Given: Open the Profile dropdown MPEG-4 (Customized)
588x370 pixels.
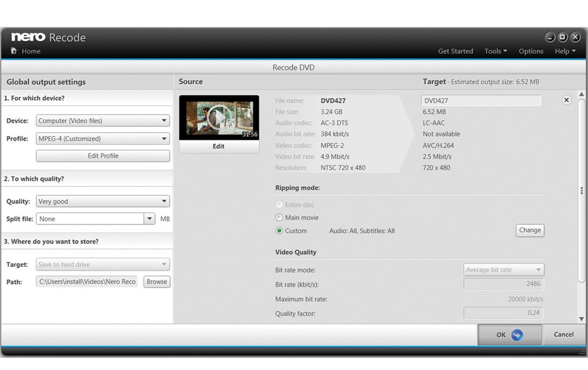Looking at the screenshot, I should 103,139.
